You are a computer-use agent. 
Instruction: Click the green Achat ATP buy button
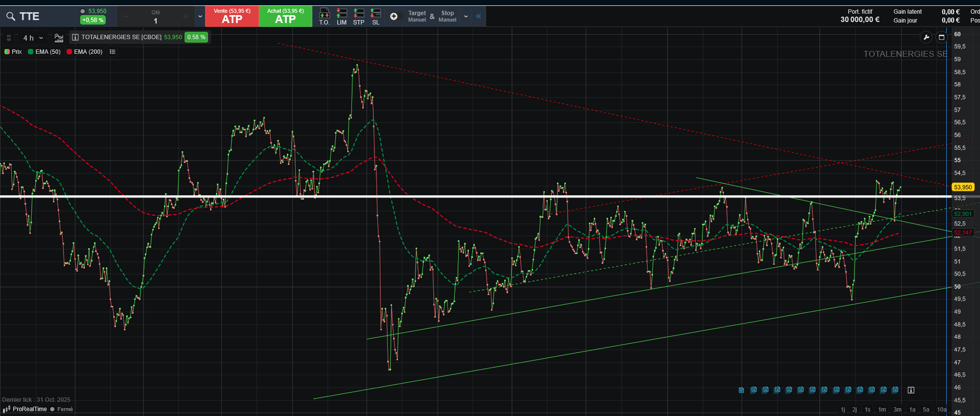[285, 17]
